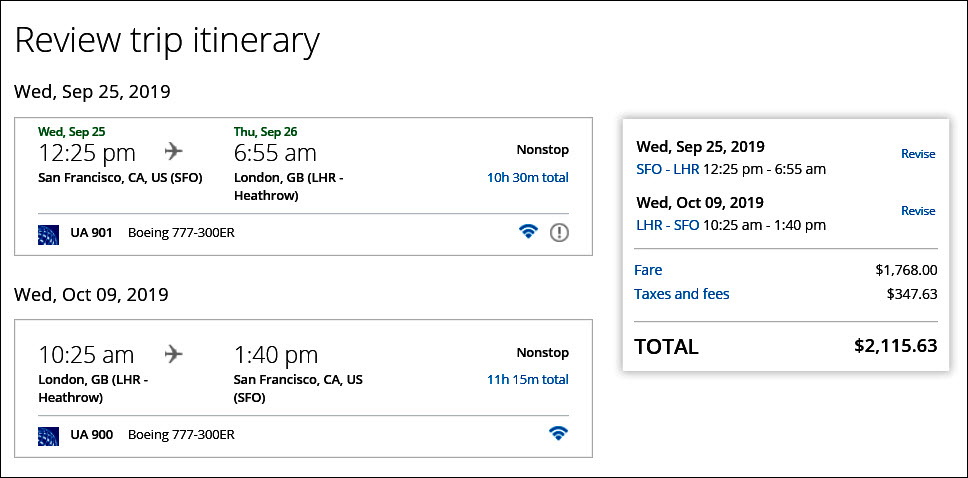This screenshot has width=968, height=478.
Task: Click the 12:25 pm departure time
Action: point(87,153)
